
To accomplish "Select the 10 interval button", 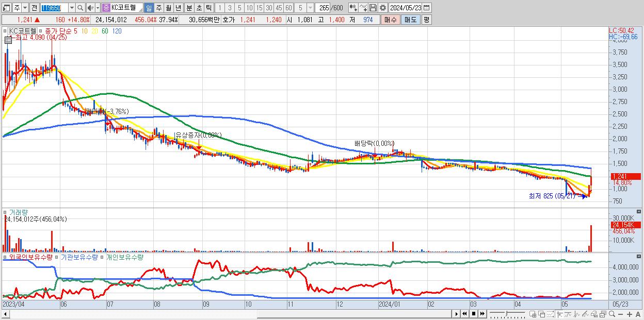I will (x=249, y=8).
